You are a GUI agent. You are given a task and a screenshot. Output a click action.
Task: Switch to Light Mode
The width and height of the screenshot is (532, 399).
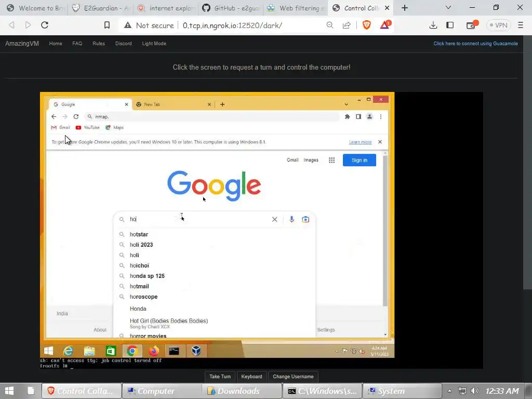[154, 44]
